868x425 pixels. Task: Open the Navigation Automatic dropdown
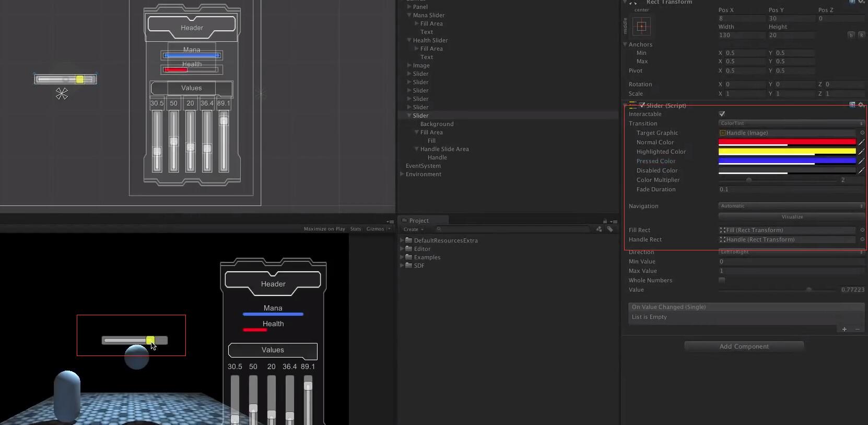[x=791, y=206]
